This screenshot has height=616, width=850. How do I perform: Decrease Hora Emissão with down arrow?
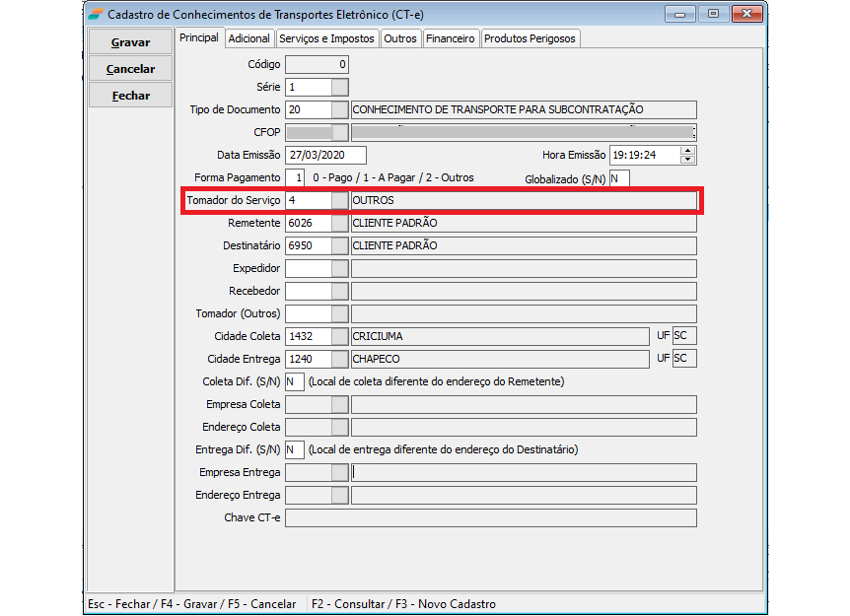688,160
